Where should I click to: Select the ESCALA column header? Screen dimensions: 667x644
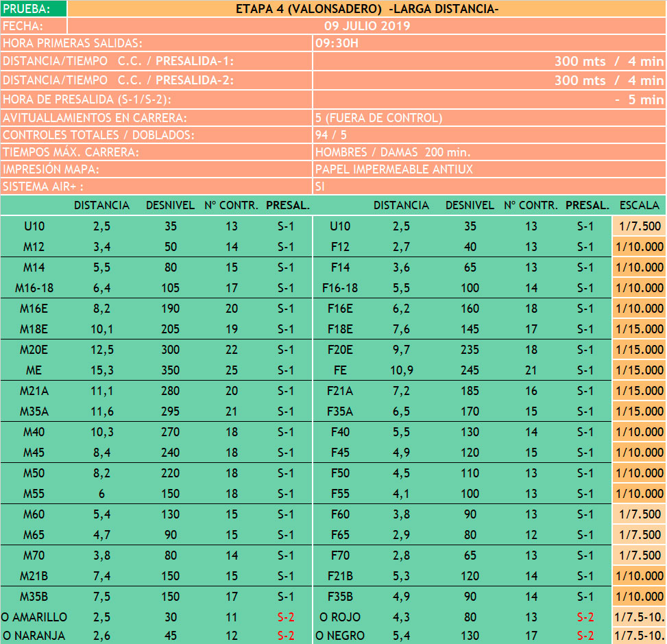point(639,205)
